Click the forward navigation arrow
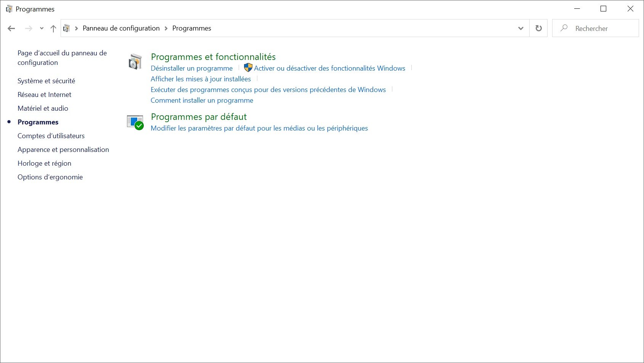The height and width of the screenshot is (363, 644). [x=29, y=28]
